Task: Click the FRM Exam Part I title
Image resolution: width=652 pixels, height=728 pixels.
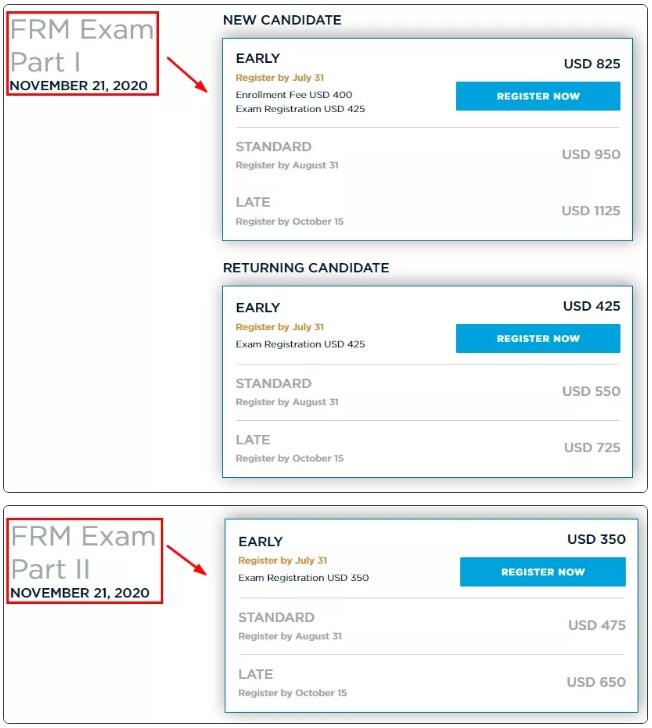Action: [82, 45]
